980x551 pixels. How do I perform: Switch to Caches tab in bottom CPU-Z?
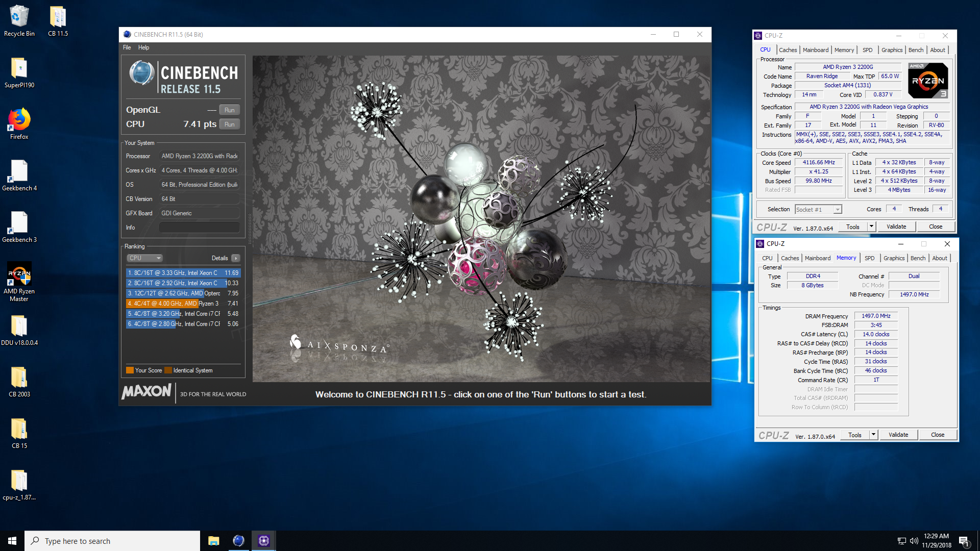(x=790, y=258)
